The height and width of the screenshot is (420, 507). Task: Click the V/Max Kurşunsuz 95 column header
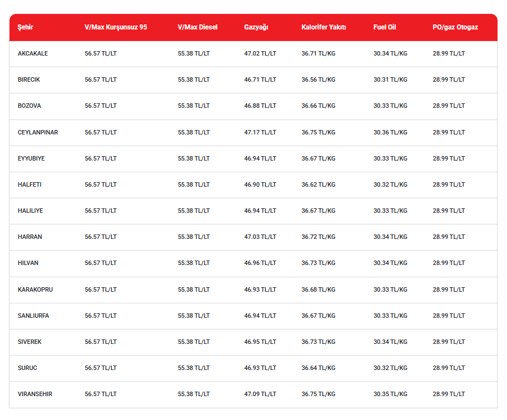(x=116, y=27)
